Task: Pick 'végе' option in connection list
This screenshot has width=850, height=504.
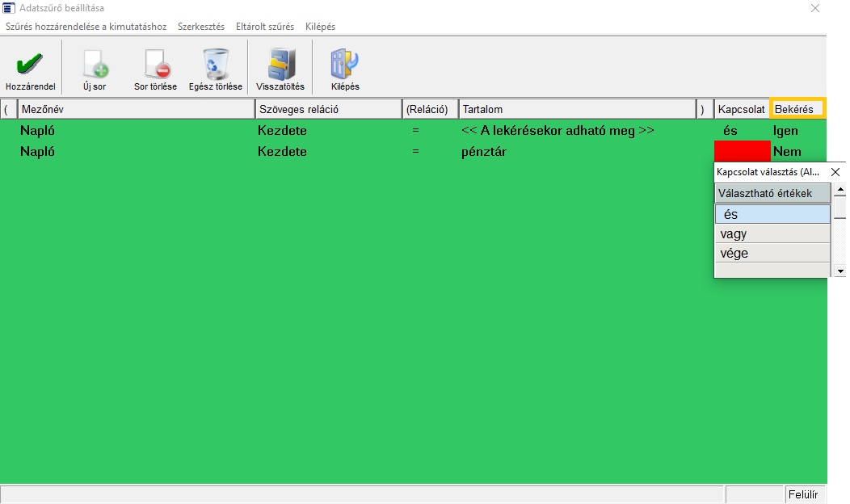Action: [772, 253]
